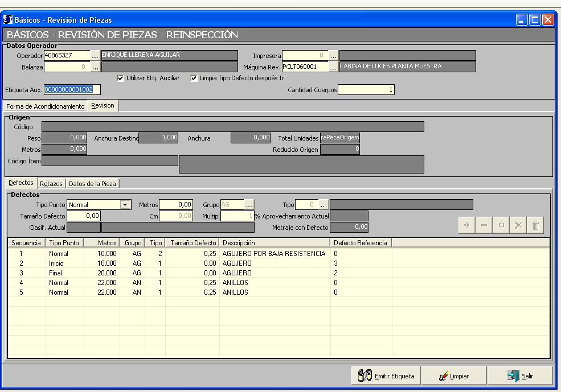The width and height of the screenshot is (561, 392).
Task: Click the trash can delete icon
Action: pyautogui.click(x=535, y=225)
